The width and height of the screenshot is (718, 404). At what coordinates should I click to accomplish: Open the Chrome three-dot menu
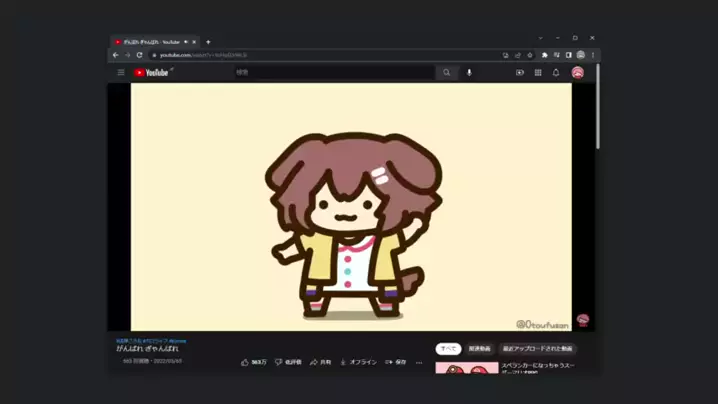pyautogui.click(x=593, y=55)
